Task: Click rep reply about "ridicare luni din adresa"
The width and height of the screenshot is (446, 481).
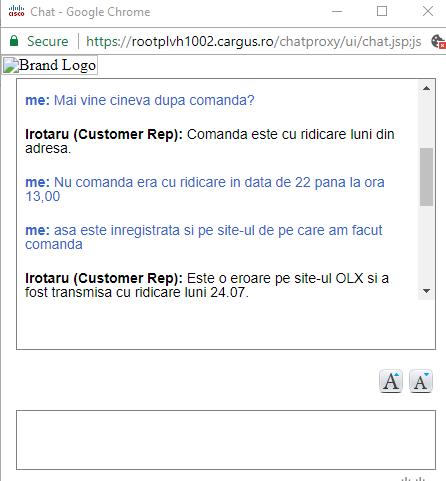Action: 210,141
